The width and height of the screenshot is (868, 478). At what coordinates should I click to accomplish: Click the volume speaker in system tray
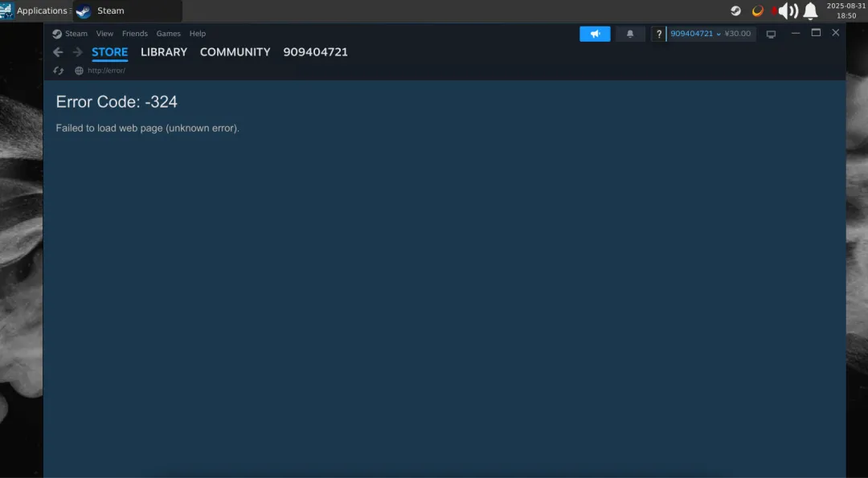click(788, 10)
